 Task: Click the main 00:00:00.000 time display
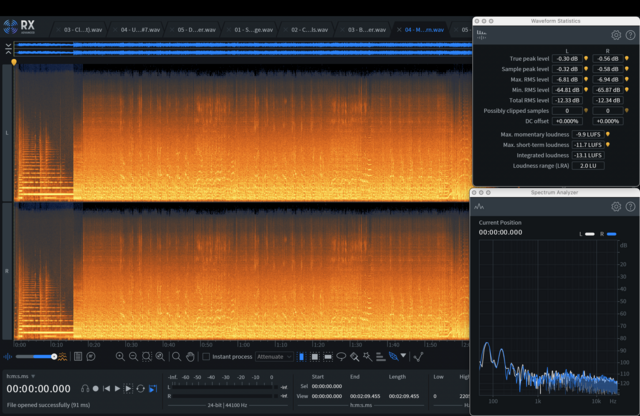click(38, 389)
